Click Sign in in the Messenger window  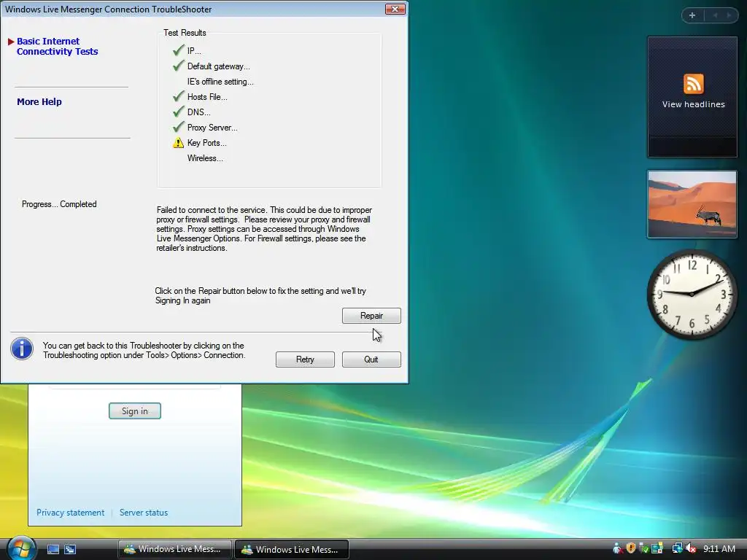coord(135,411)
